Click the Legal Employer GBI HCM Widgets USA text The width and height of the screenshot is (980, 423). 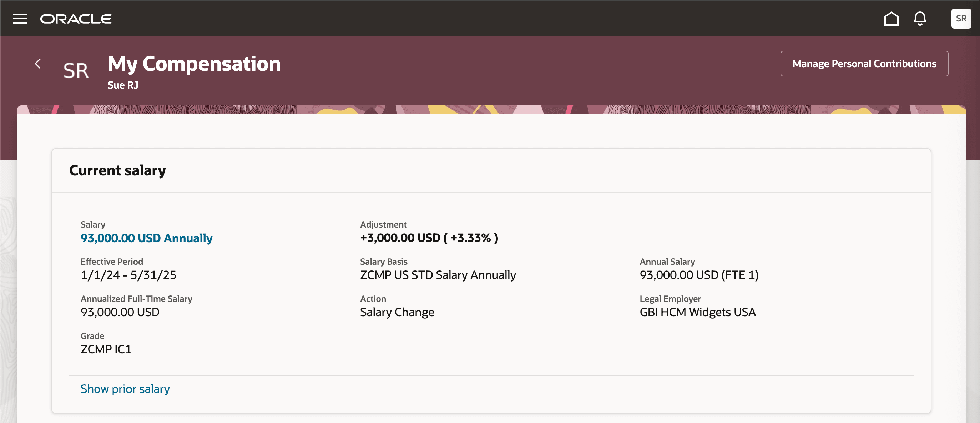tap(698, 312)
